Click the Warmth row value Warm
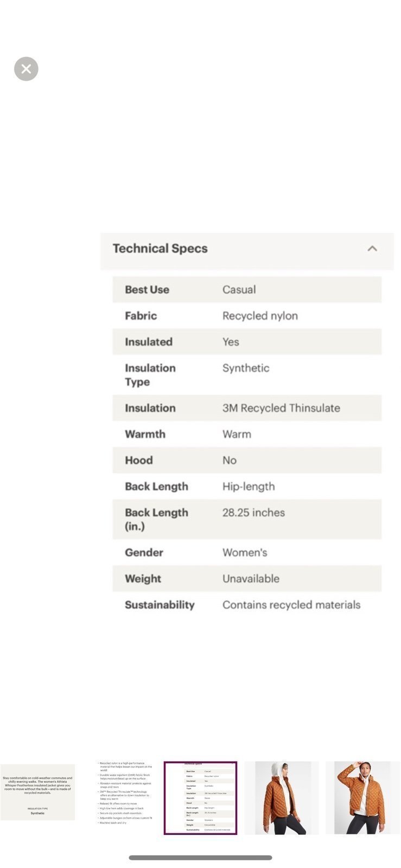 click(x=237, y=434)
